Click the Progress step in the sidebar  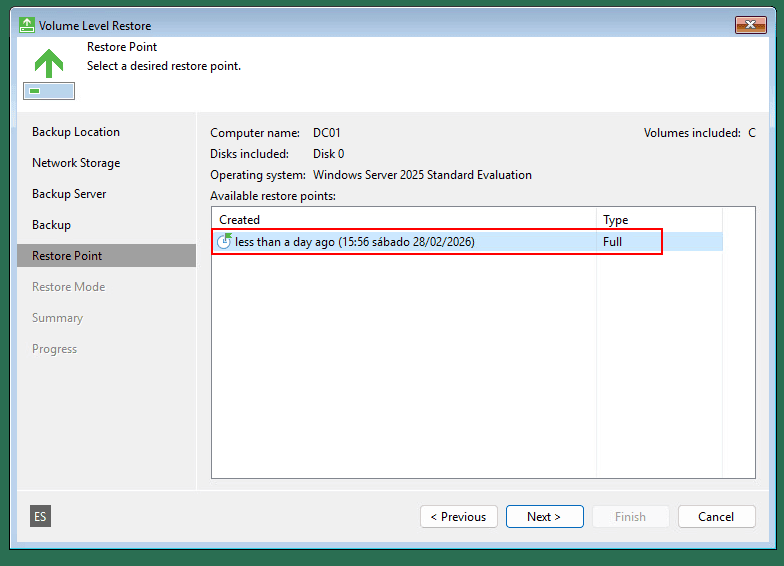click(x=54, y=349)
